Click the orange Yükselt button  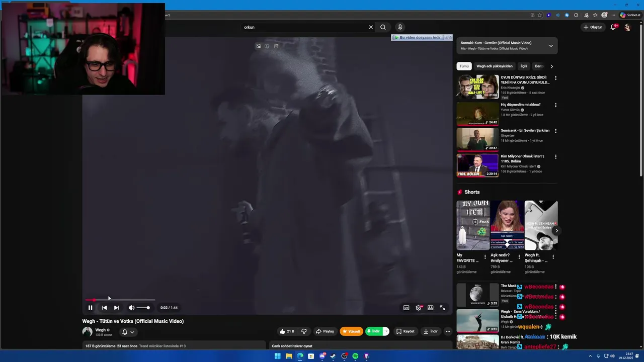pos(352,331)
